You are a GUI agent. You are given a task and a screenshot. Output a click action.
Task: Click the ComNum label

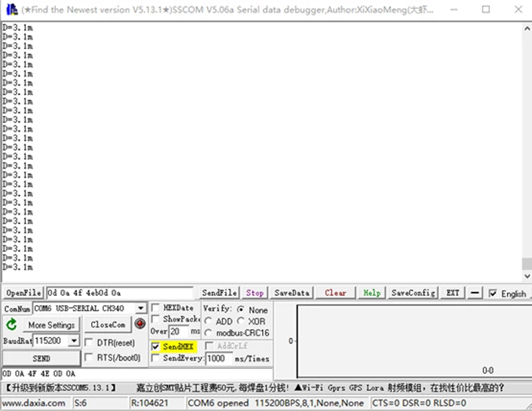17,309
